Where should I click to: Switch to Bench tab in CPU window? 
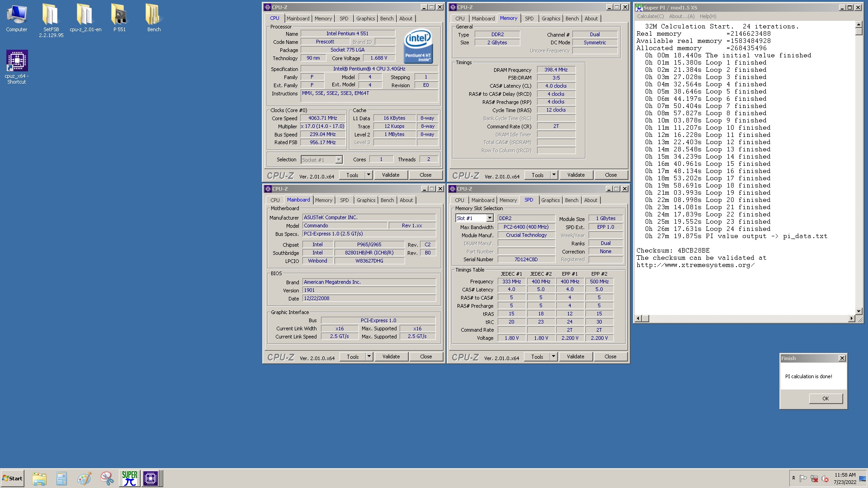[x=387, y=19]
